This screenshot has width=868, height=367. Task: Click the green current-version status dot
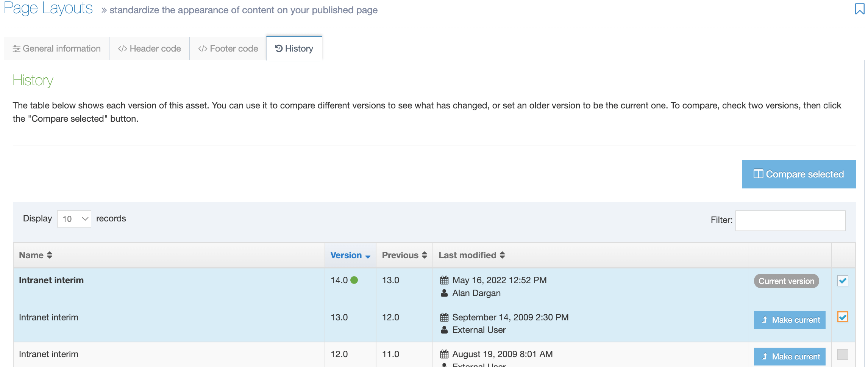(354, 280)
